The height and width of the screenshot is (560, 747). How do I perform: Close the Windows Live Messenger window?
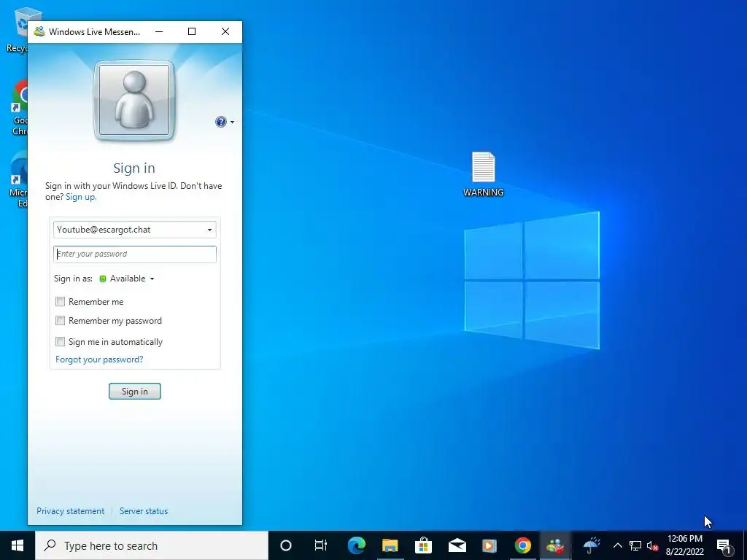pyautogui.click(x=225, y=31)
